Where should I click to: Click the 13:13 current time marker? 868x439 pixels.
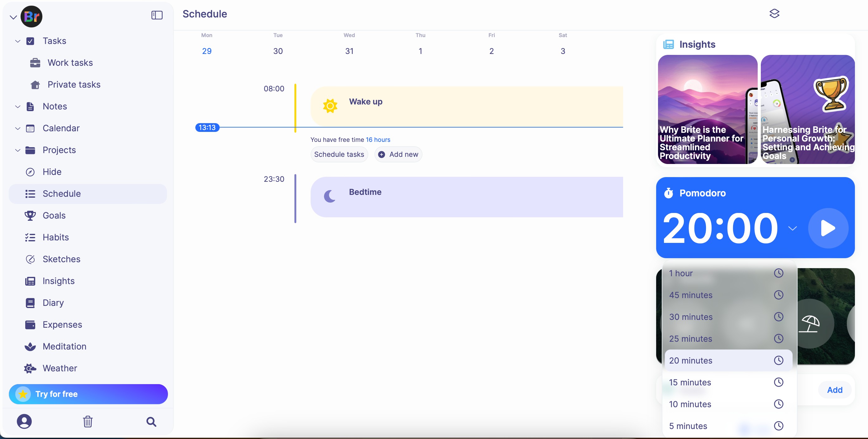(207, 128)
